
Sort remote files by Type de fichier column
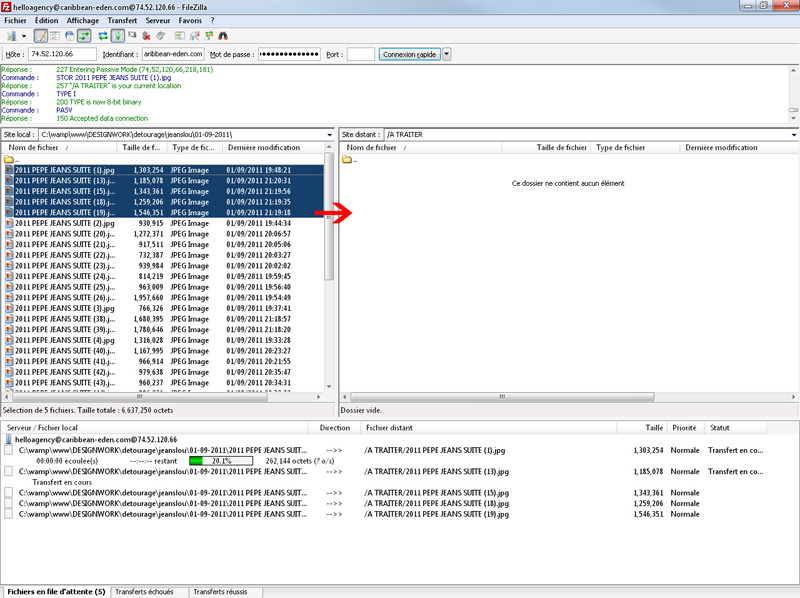(x=636, y=147)
